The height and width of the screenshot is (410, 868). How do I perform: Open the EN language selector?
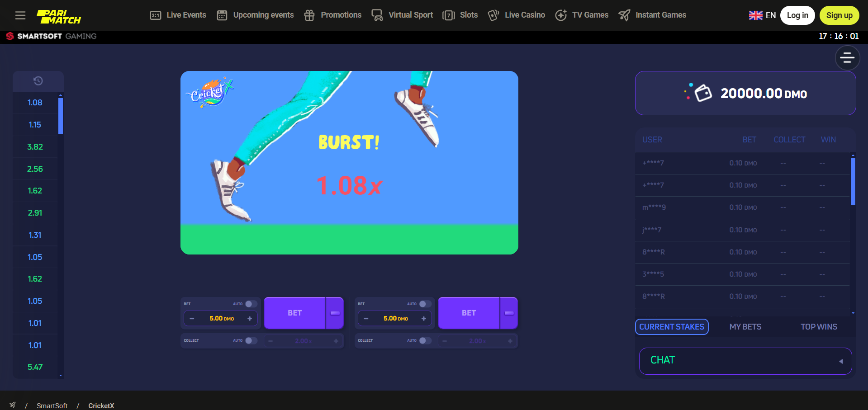[x=762, y=15]
